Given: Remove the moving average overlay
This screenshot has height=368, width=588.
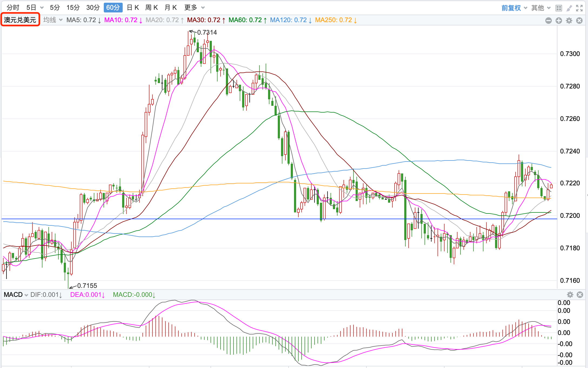Looking at the screenshot, I should click(x=579, y=21).
